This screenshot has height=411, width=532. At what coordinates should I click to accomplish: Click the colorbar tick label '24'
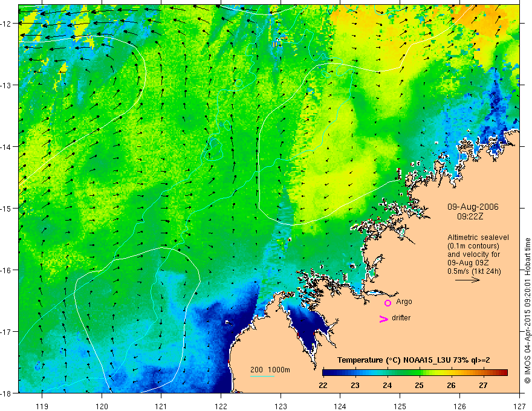click(387, 385)
